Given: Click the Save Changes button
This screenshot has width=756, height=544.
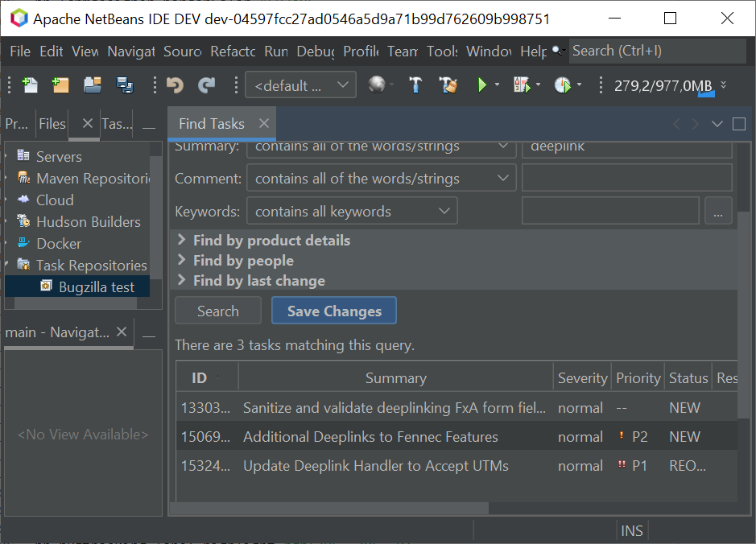Looking at the screenshot, I should (x=334, y=311).
